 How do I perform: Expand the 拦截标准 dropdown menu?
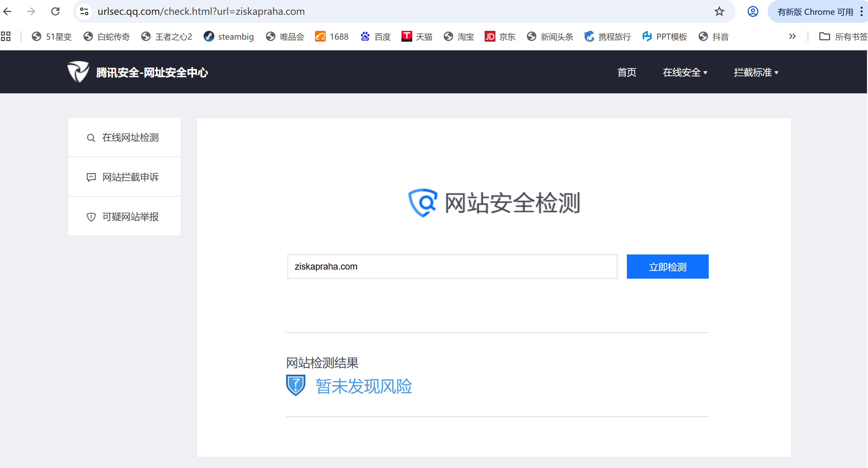[x=756, y=72]
